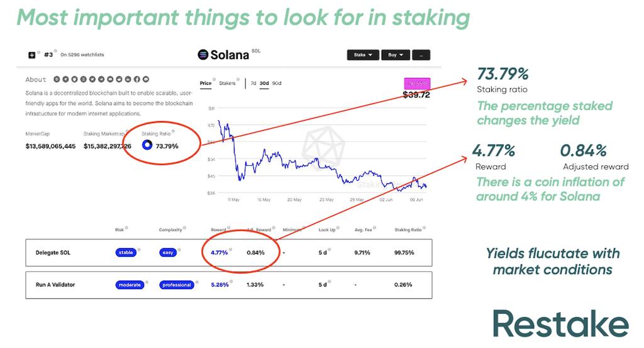644x348 pixels.
Task: Click the Delegate SOL row title
Action: tap(53, 253)
